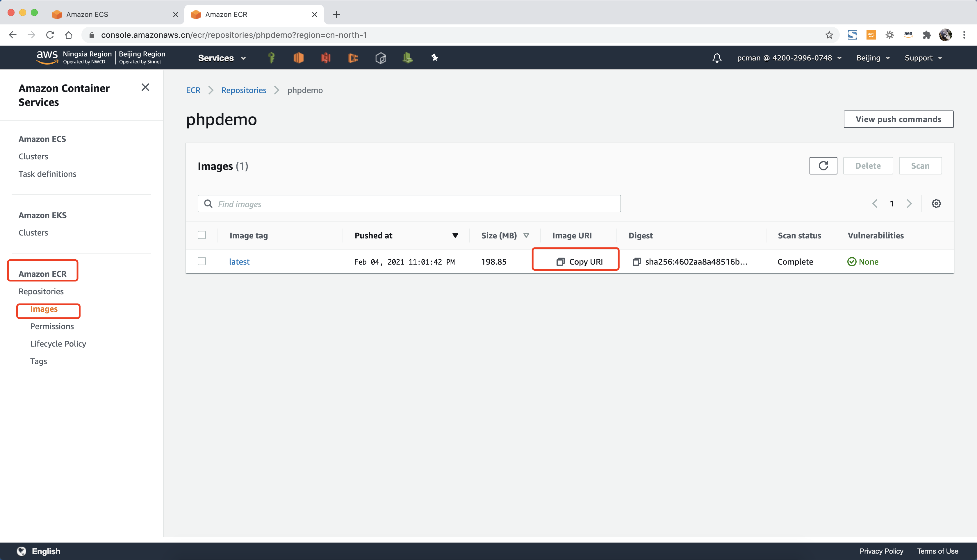Open Amazon ECS Clusters
This screenshot has height=560, width=977.
pos(33,156)
